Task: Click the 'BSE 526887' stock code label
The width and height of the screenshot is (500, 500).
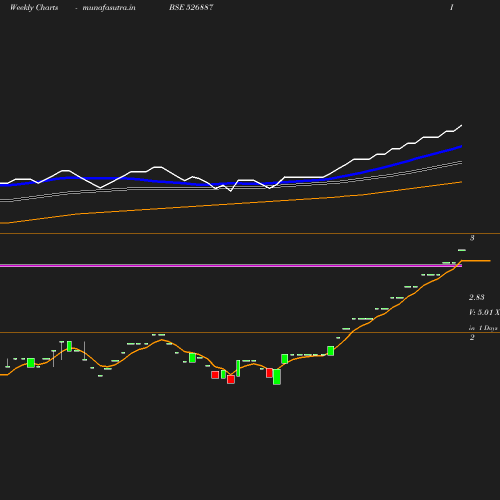Action: (191, 7)
